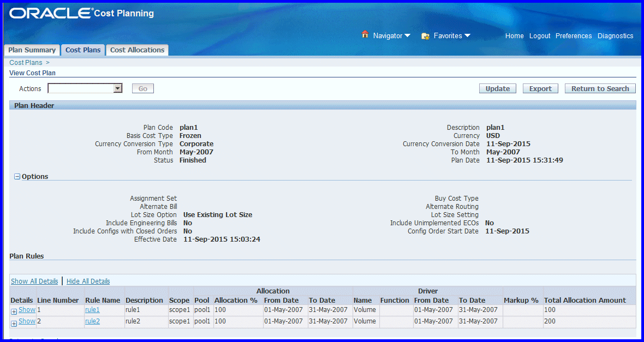Click the plus icon beside rule2 row
Viewport: 644px width, 342px height.
14,323
